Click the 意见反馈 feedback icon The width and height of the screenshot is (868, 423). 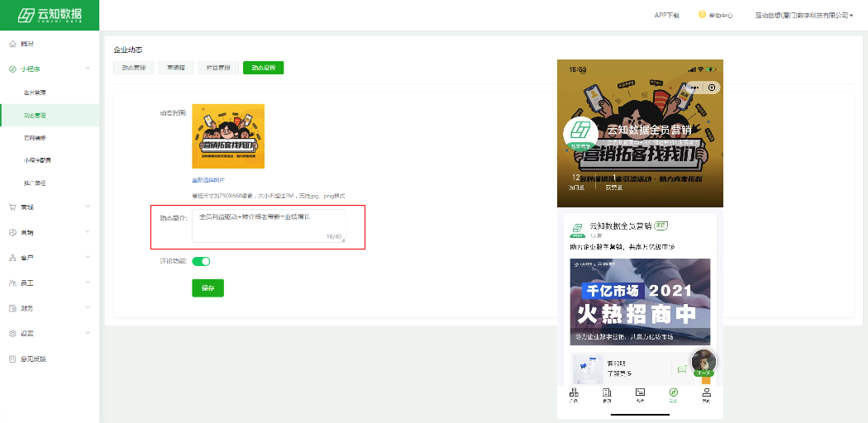[12, 359]
